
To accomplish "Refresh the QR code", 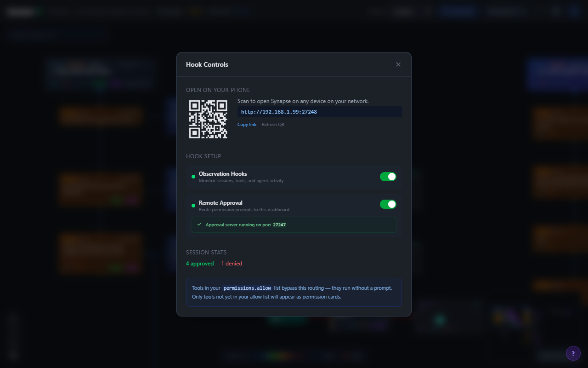I will click(273, 124).
